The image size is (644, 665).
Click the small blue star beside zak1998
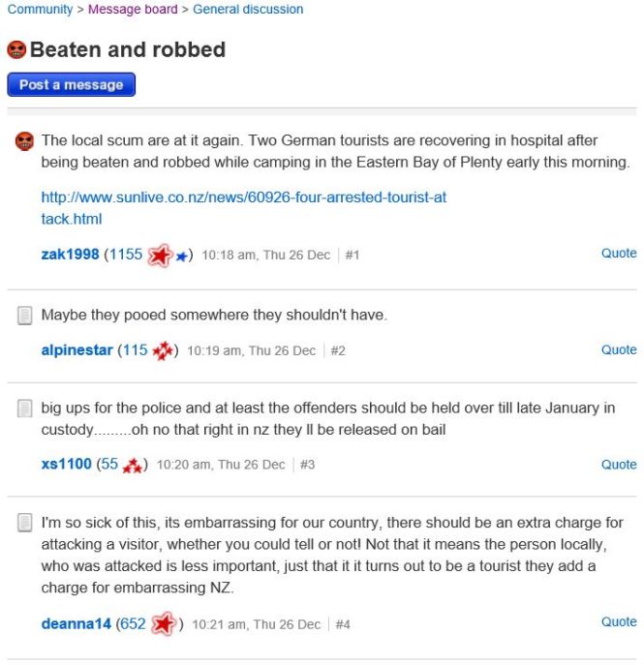[180, 257]
